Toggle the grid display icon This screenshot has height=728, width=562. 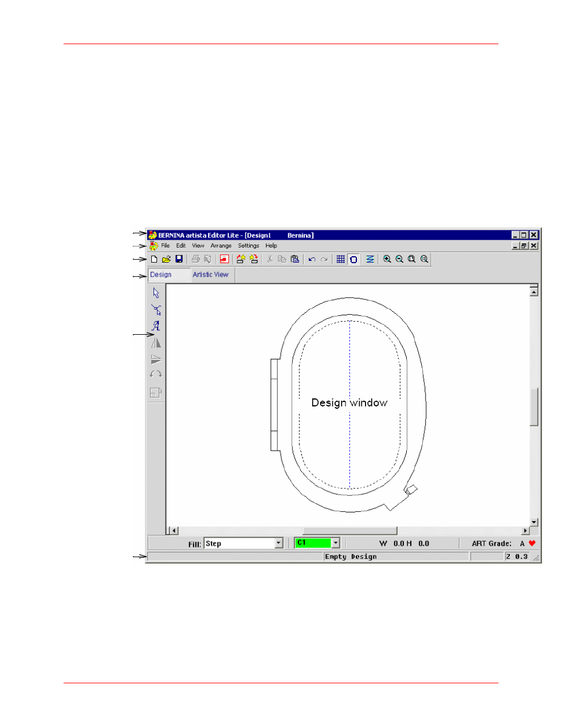pyautogui.click(x=340, y=259)
